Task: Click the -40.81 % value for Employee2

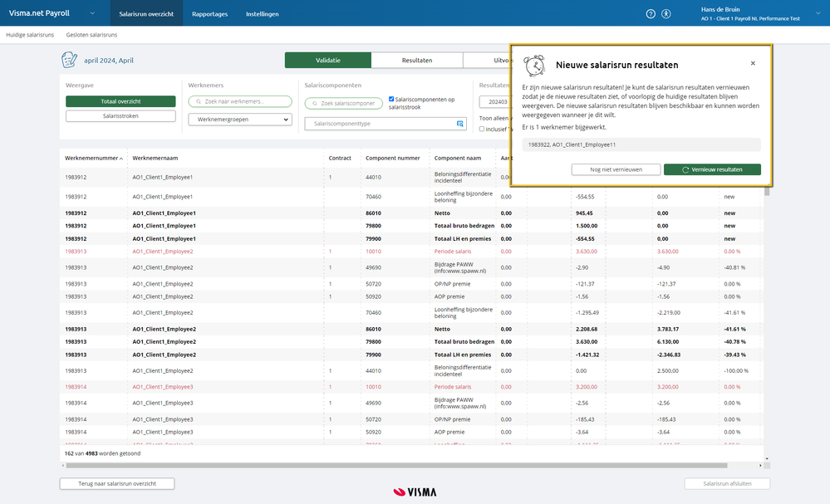Action: pyautogui.click(x=734, y=267)
